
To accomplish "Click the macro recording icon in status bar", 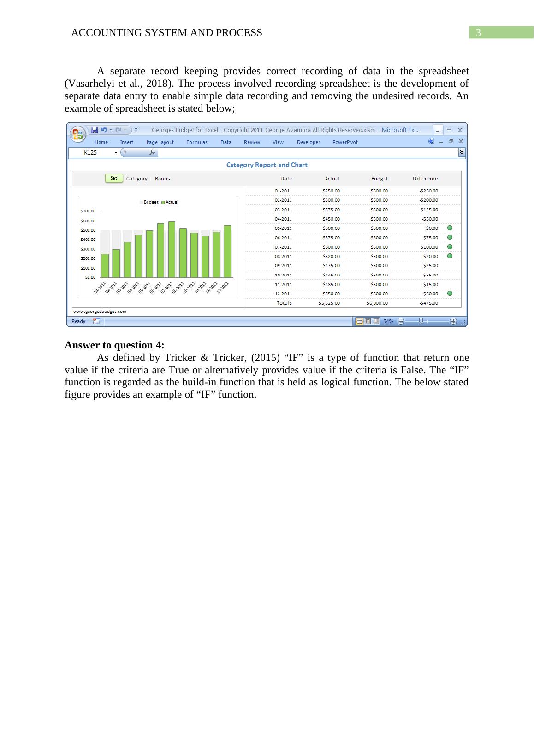I will pyautogui.click(x=96, y=321).
